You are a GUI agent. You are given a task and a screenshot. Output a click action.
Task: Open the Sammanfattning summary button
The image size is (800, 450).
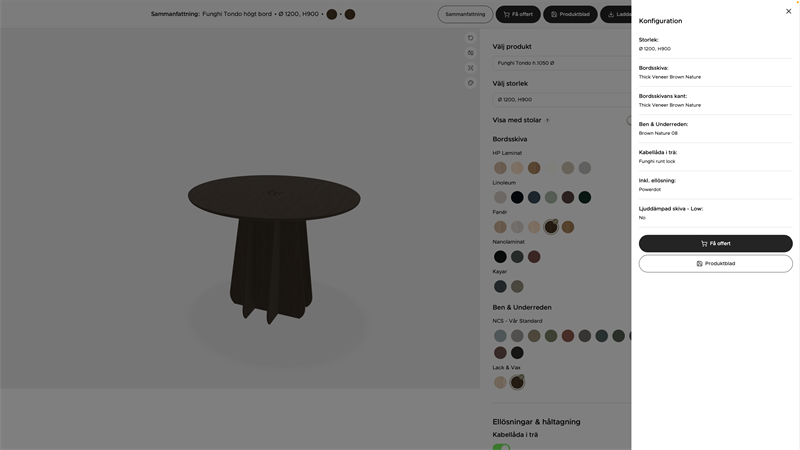tap(465, 14)
